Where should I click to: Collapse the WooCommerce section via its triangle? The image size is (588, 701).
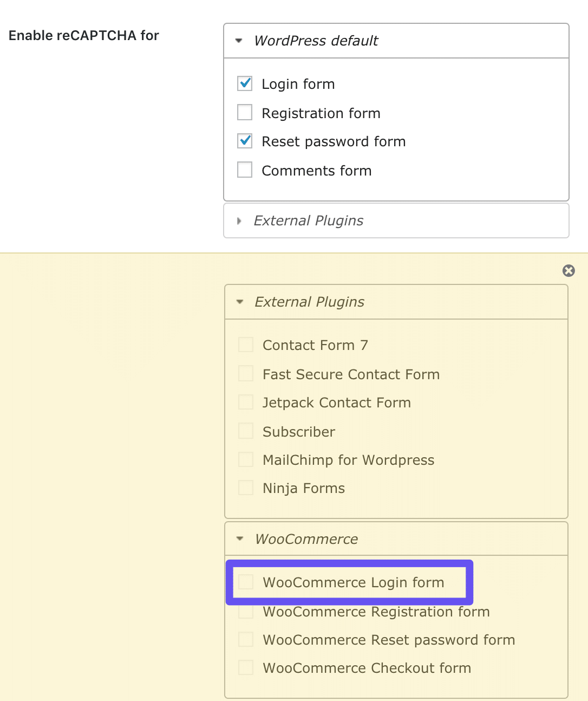(239, 539)
